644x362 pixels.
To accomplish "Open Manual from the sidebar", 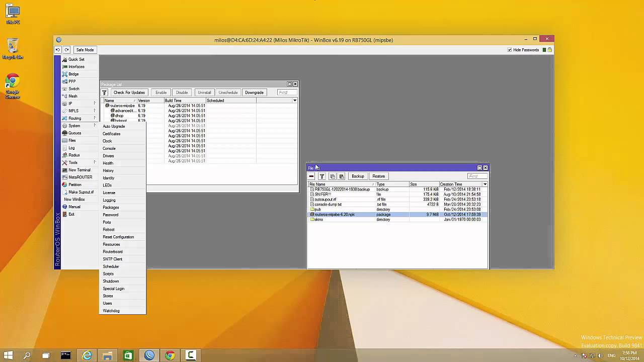I will pyautogui.click(x=74, y=207).
